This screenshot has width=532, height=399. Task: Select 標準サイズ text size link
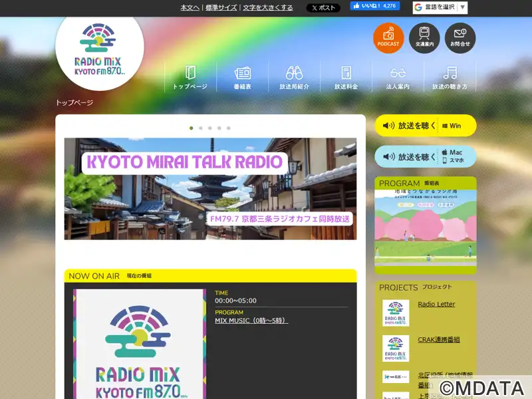coord(221,7)
